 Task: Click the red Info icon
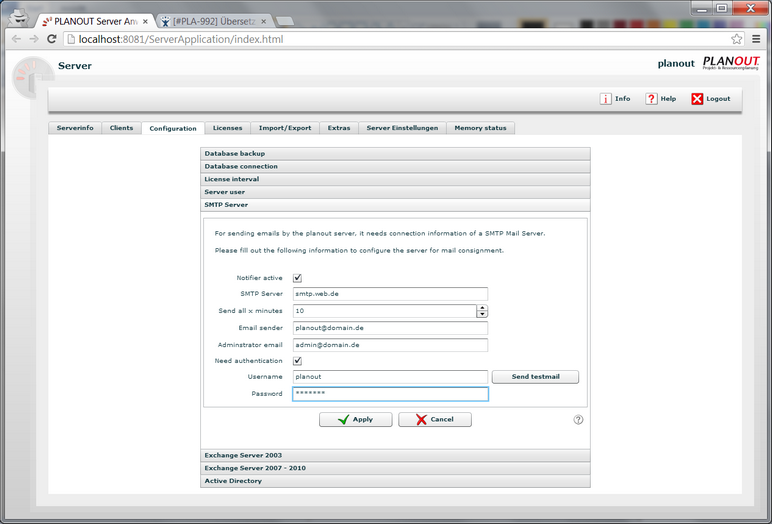pyautogui.click(x=605, y=99)
